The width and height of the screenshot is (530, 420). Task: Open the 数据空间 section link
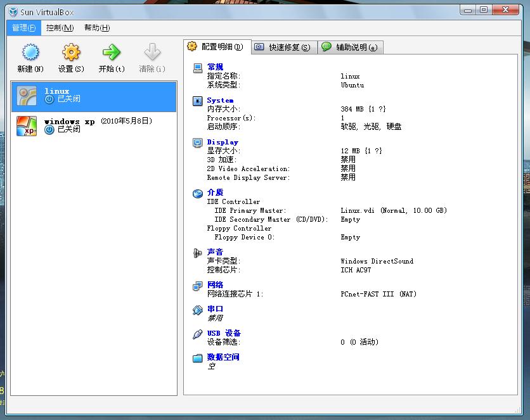(x=223, y=357)
